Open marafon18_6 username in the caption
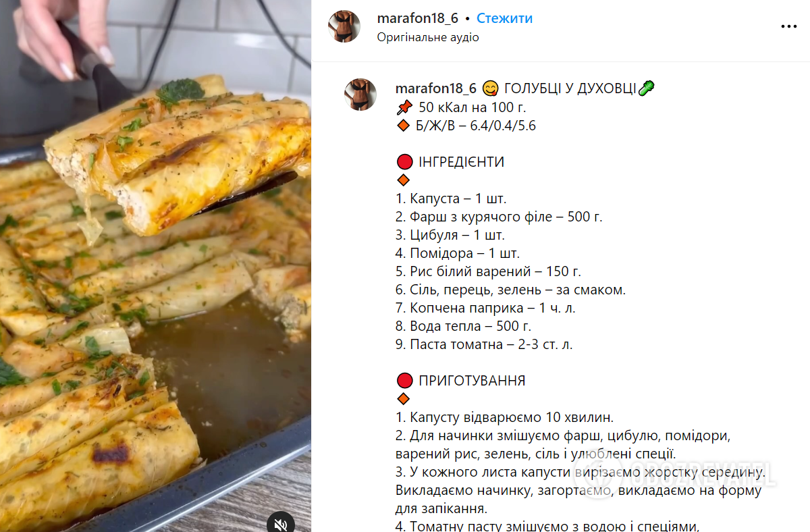Screen dimensions: 810x532 click(x=436, y=88)
